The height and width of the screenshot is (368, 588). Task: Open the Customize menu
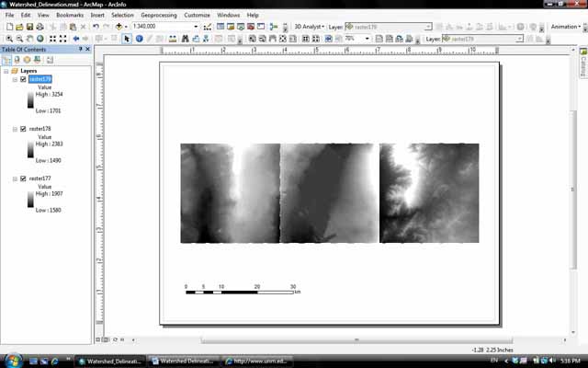(197, 16)
